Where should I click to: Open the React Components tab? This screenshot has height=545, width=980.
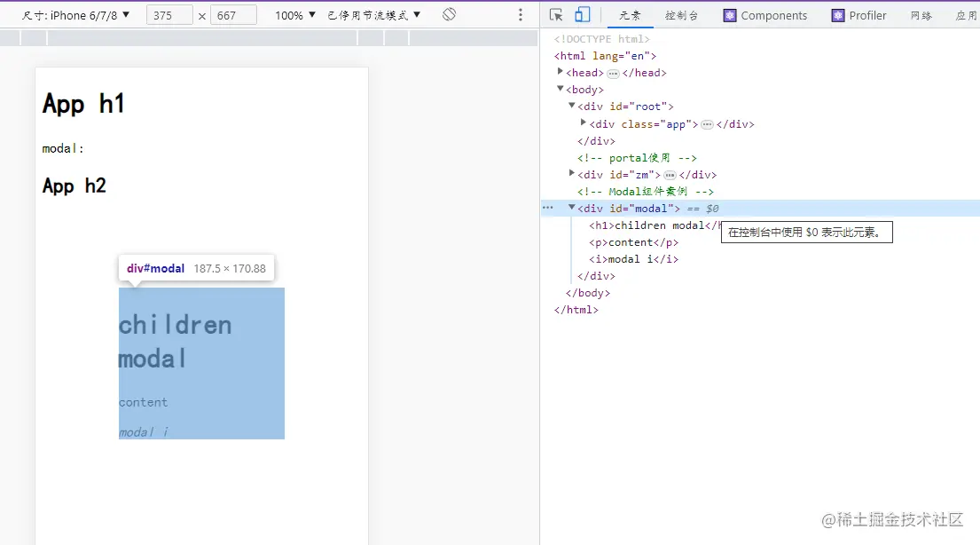coord(765,16)
